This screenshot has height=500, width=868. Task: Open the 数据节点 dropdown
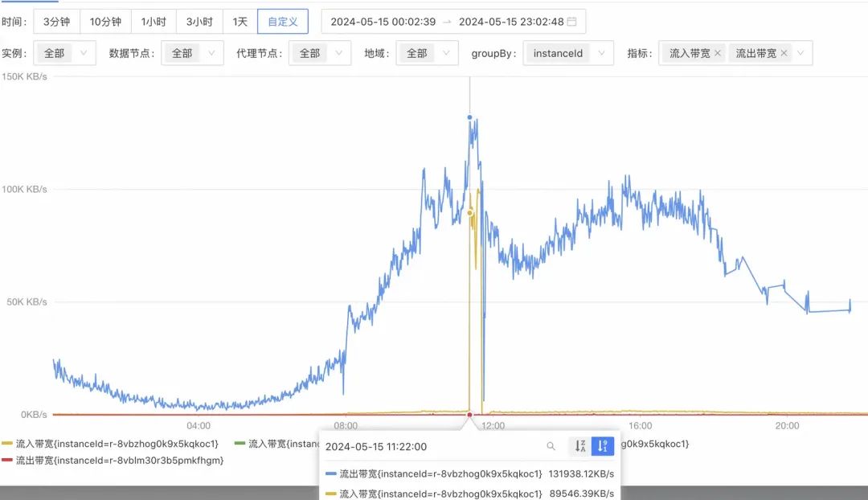(193, 53)
